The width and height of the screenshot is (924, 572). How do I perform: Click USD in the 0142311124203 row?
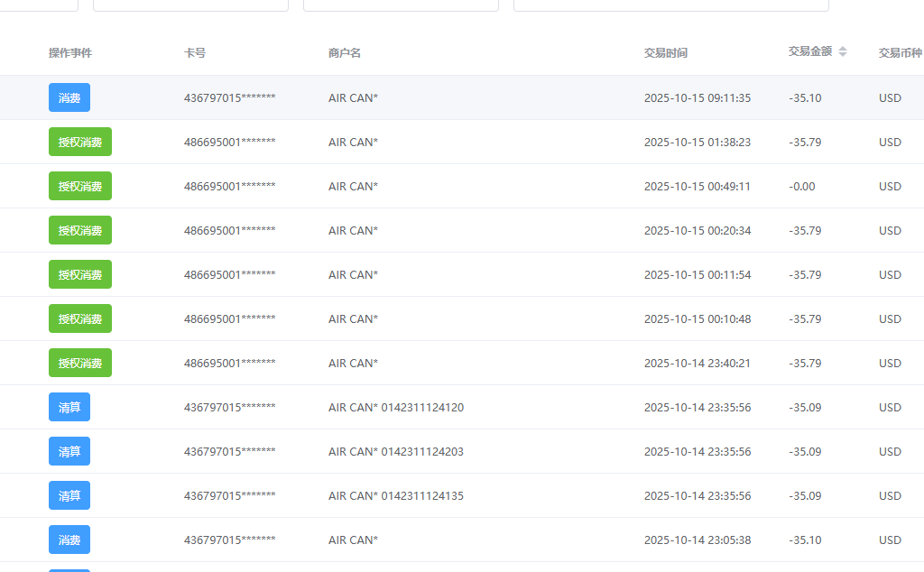890,451
